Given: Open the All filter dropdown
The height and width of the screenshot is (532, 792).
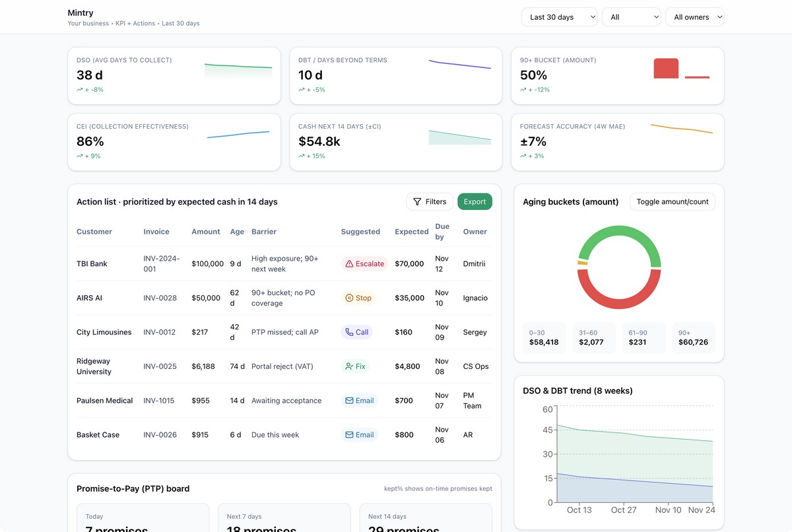Looking at the screenshot, I should 631,17.
